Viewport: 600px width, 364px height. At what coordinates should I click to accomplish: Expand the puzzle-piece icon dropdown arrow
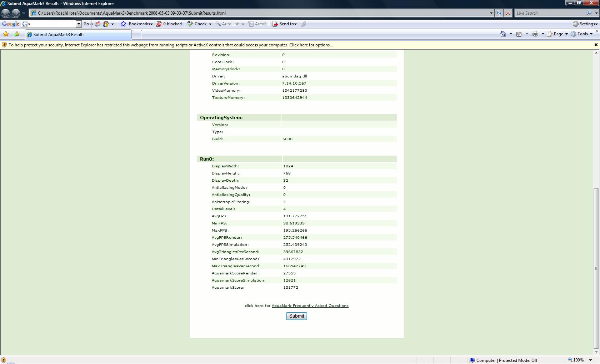point(112,24)
